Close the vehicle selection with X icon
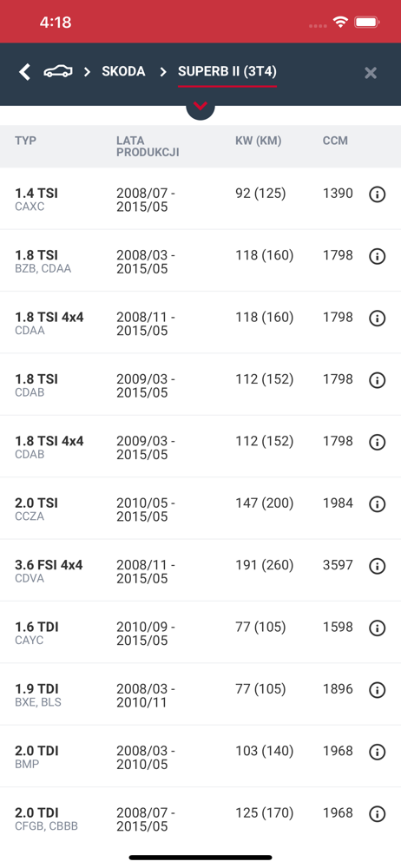This screenshot has width=401, height=868. tap(371, 73)
